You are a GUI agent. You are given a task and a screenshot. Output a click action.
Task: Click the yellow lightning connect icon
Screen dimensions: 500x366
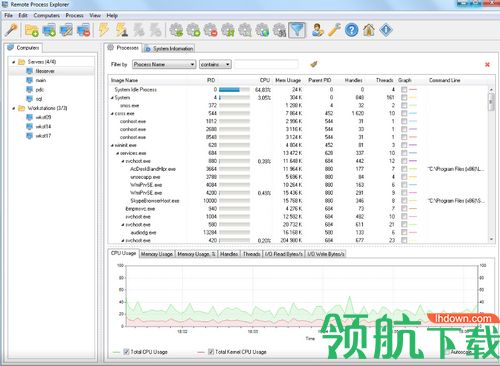104,30
